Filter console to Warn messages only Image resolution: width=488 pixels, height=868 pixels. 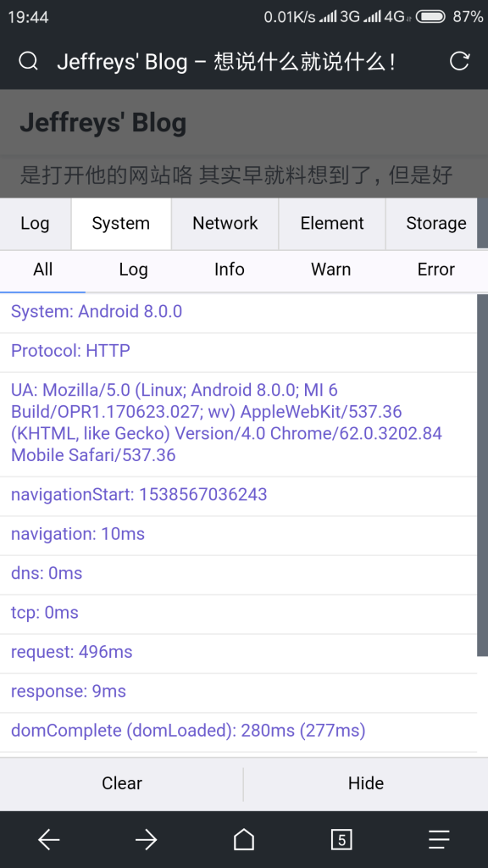(330, 270)
